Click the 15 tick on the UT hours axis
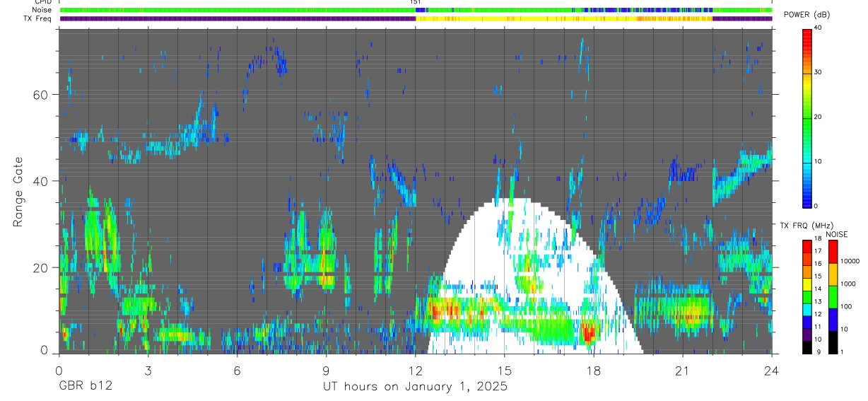 [505, 371]
